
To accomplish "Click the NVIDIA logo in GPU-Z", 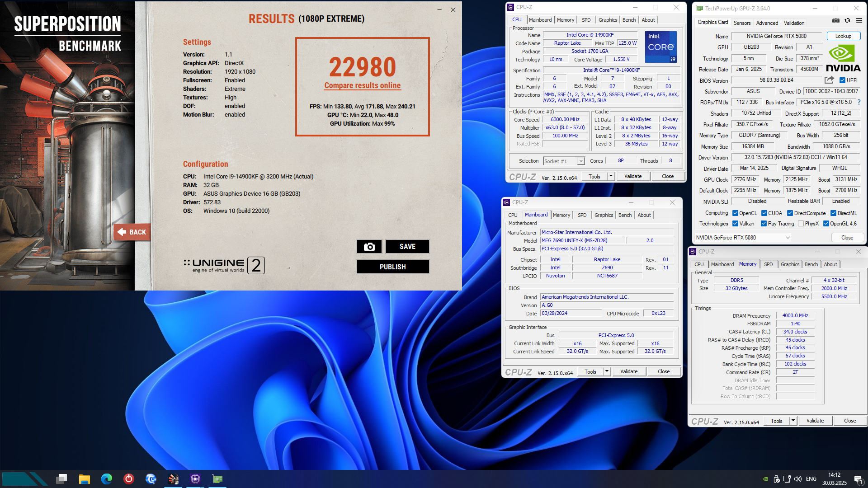I will (x=843, y=58).
